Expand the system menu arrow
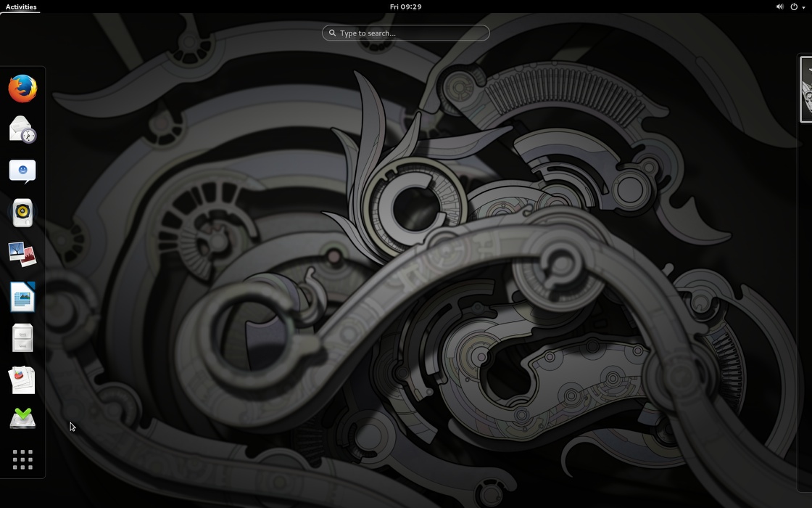 pyautogui.click(x=803, y=7)
